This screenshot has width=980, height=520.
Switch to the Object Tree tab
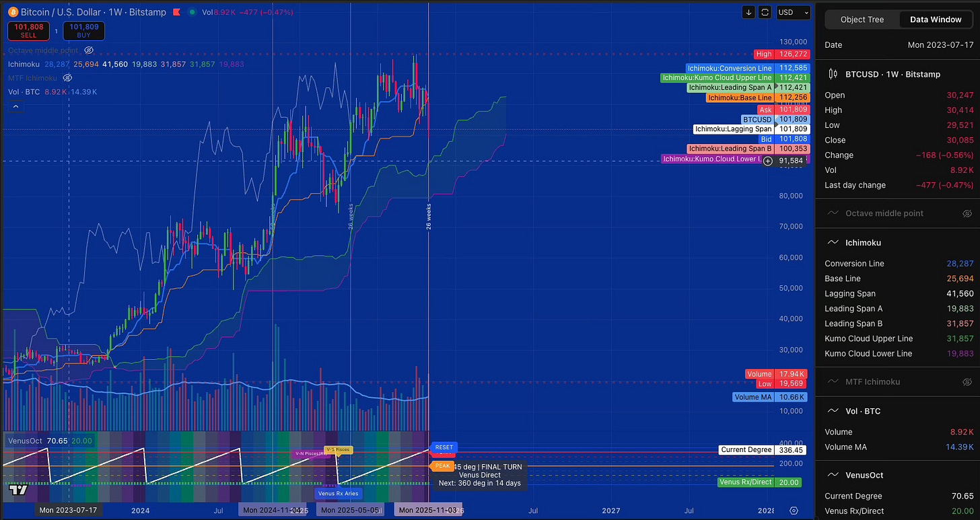(862, 20)
